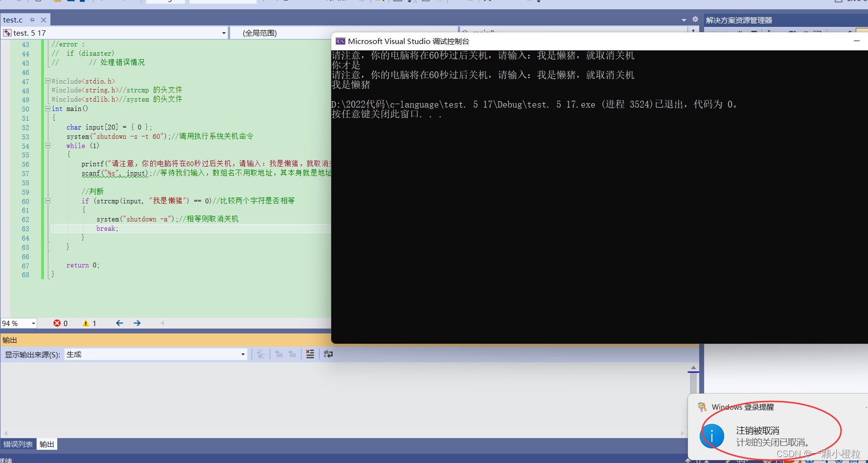Collapse the main function at line 50
The image size is (868, 463).
48,109
